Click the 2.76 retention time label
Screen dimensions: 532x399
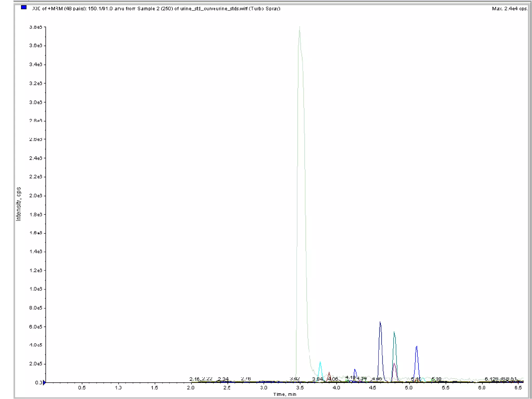click(245, 378)
